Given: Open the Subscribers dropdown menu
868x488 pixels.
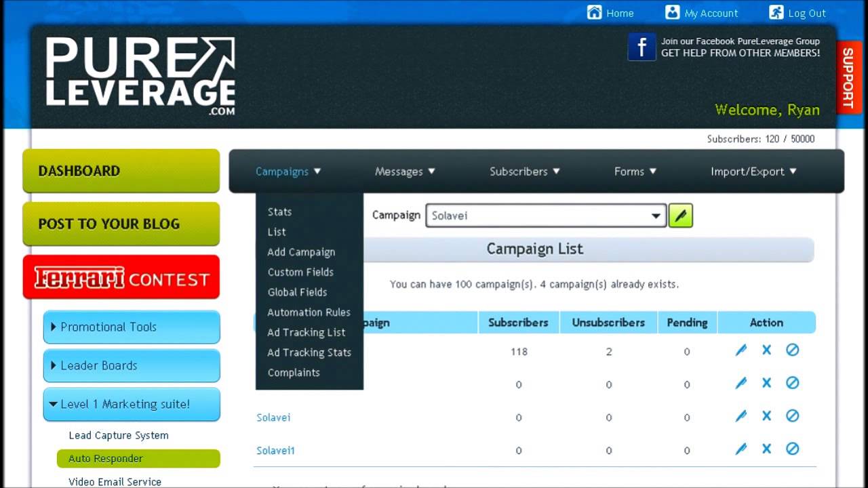Looking at the screenshot, I should (x=525, y=171).
